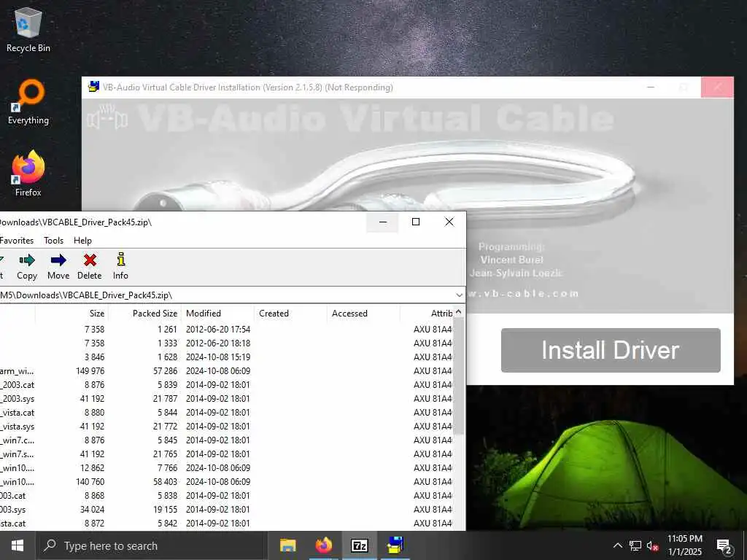Screen dimensions: 747x560
Task: Click the 7-Zip vertical scrollbar thumb
Action: (459, 376)
